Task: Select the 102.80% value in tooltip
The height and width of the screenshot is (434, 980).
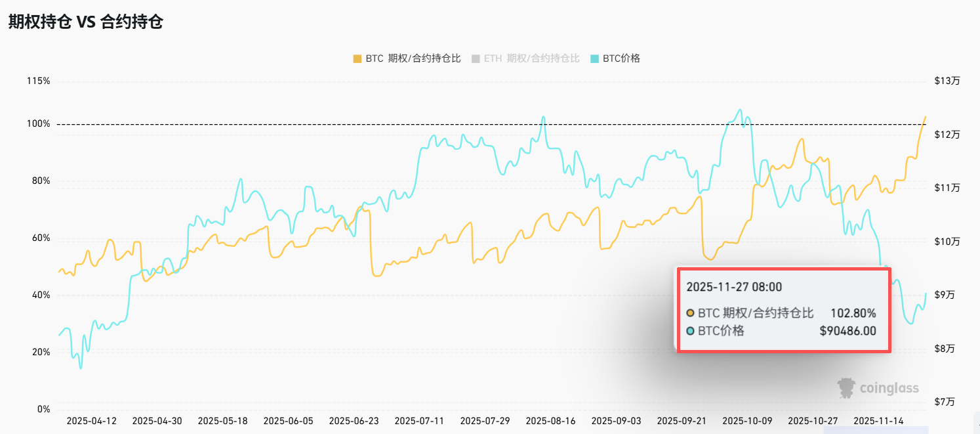Action: click(853, 313)
